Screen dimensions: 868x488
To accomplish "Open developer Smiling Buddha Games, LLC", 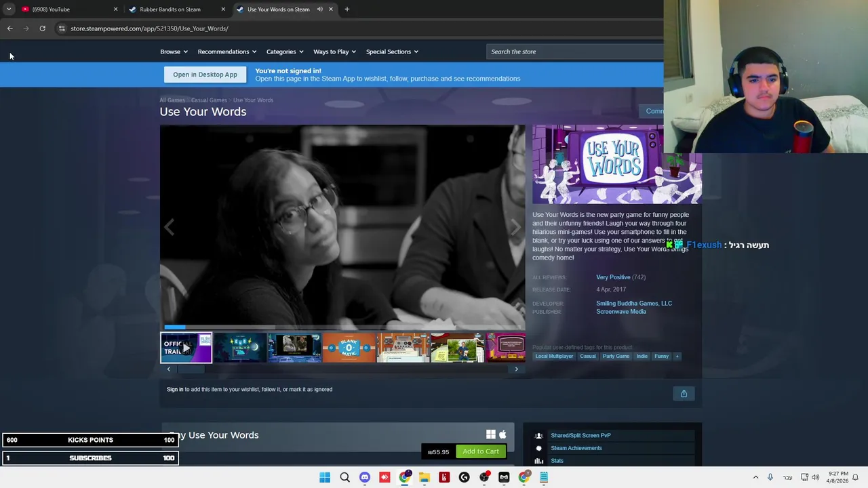I will point(634,304).
